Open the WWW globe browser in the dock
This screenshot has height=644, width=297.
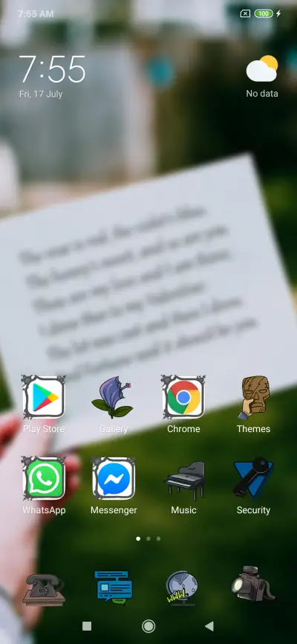182,588
